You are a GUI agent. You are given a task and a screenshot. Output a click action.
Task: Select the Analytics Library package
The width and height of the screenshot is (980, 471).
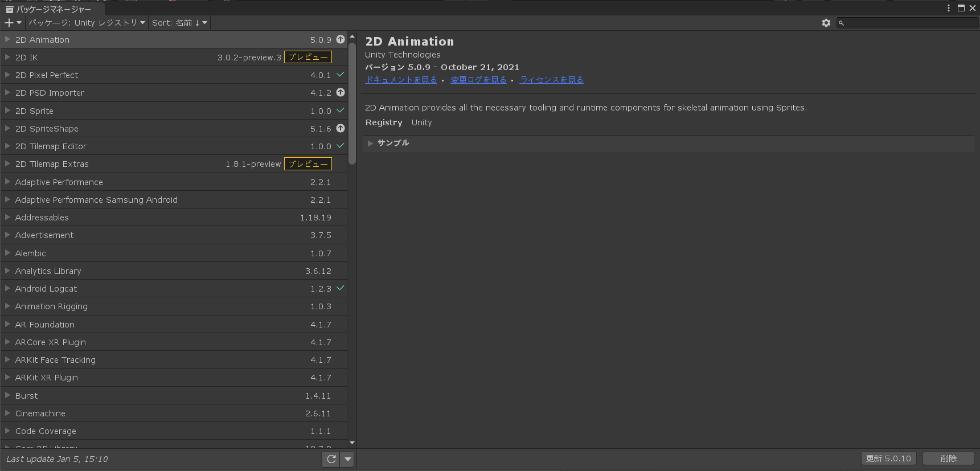tap(174, 271)
